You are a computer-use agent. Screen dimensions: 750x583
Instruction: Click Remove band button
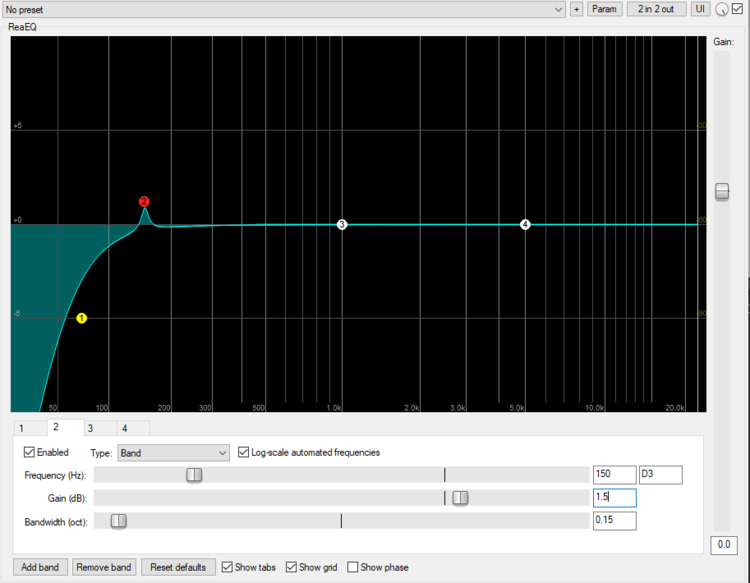(x=104, y=567)
